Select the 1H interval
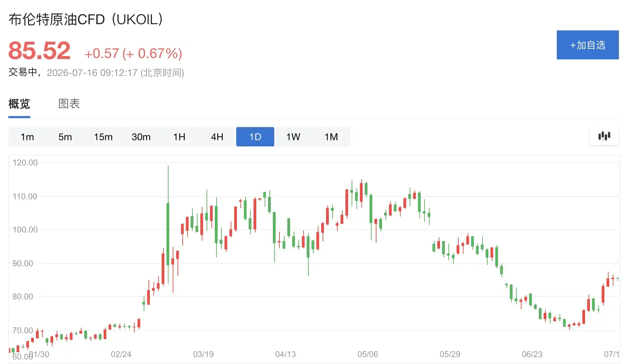The image size is (621, 364). pyautogui.click(x=179, y=137)
